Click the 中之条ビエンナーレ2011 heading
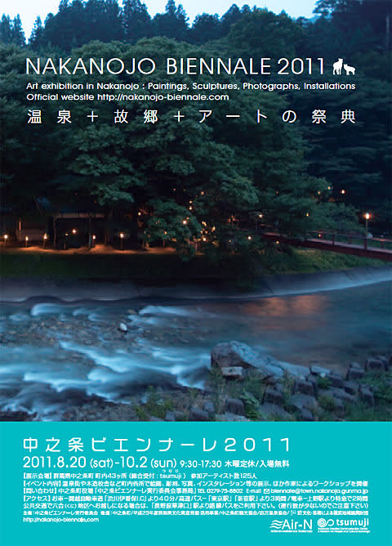This screenshot has width=392, height=546. click(x=156, y=445)
